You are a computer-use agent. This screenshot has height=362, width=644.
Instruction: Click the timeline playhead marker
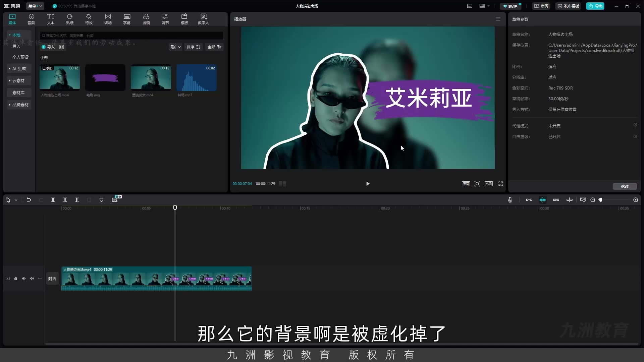175,208
